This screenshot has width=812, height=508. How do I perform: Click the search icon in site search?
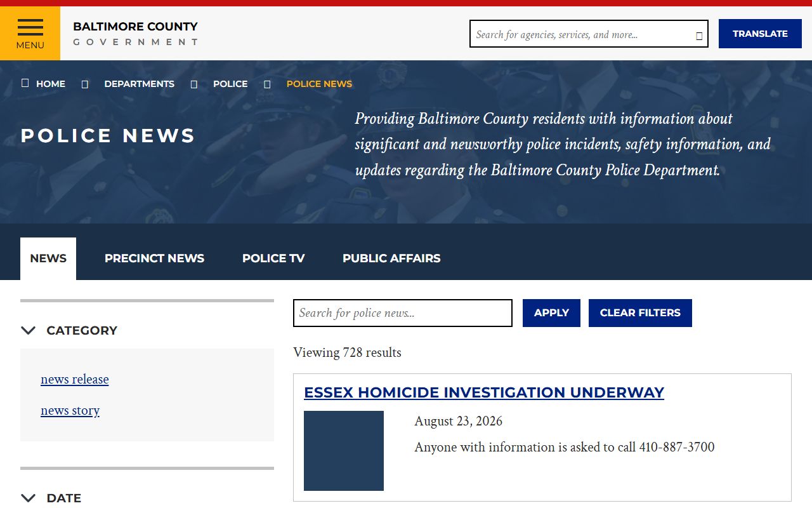(x=699, y=36)
